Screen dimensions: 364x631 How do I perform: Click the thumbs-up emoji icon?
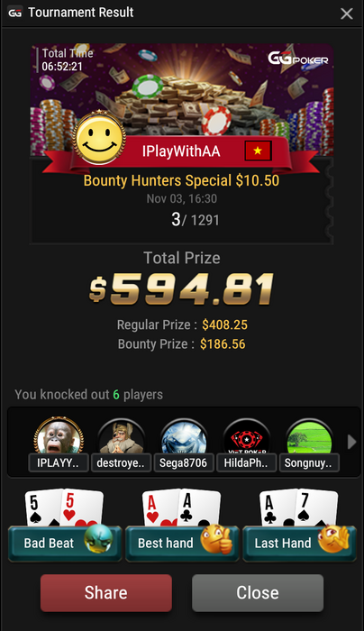(216, 539)
